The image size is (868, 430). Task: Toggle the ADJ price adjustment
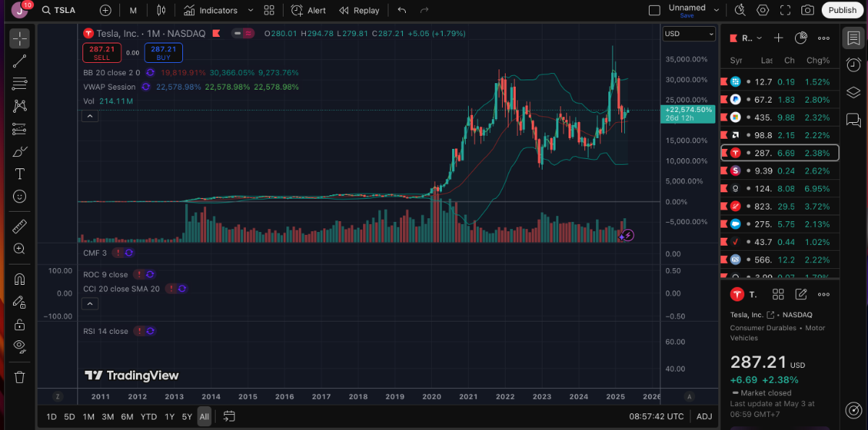pyautogui.click(x=704, y=416)
